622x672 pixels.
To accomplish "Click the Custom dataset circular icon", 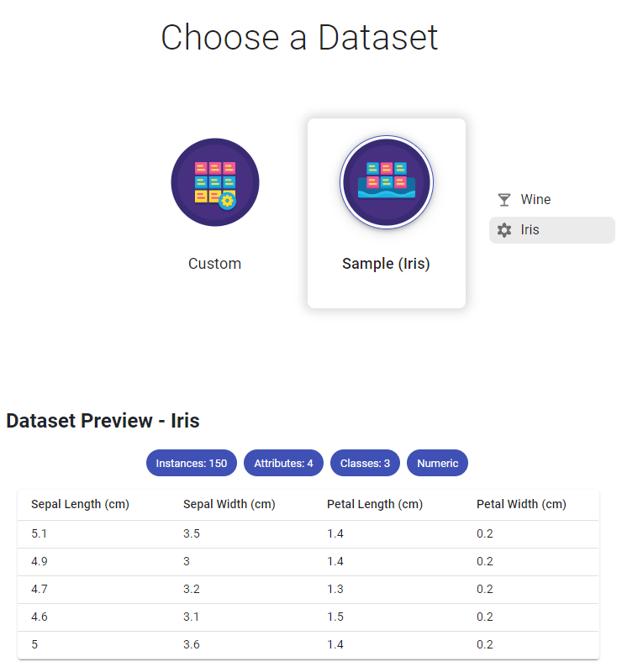I will [215, 182].
